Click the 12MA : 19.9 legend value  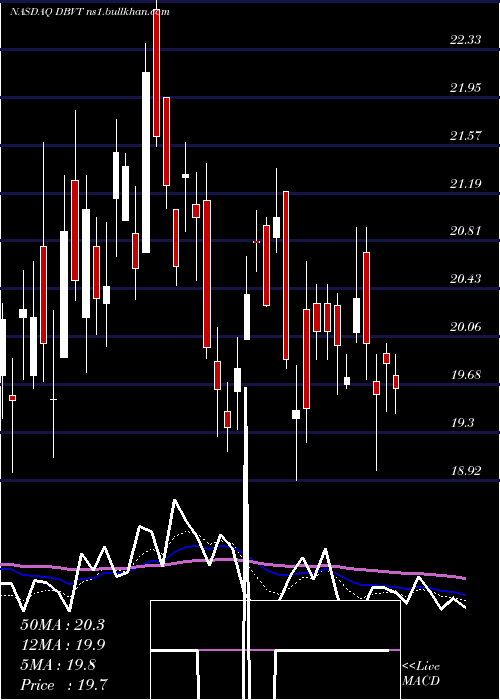(x=62, y=645)
